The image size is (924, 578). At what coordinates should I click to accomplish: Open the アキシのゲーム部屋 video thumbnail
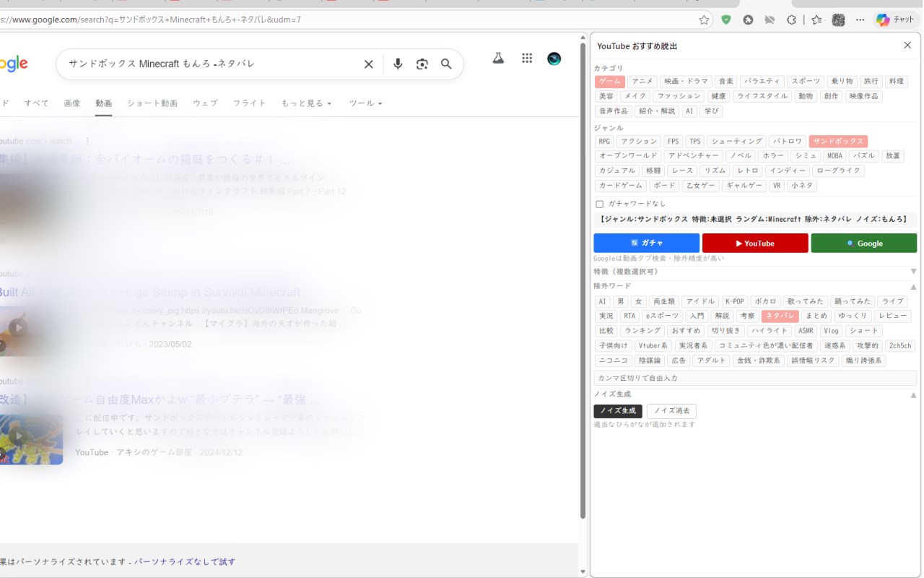click(x=32, y=439)
